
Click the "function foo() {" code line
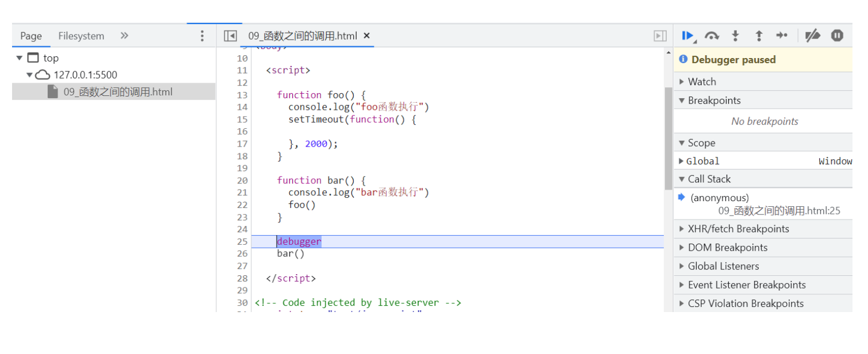(x=322, y=95)
